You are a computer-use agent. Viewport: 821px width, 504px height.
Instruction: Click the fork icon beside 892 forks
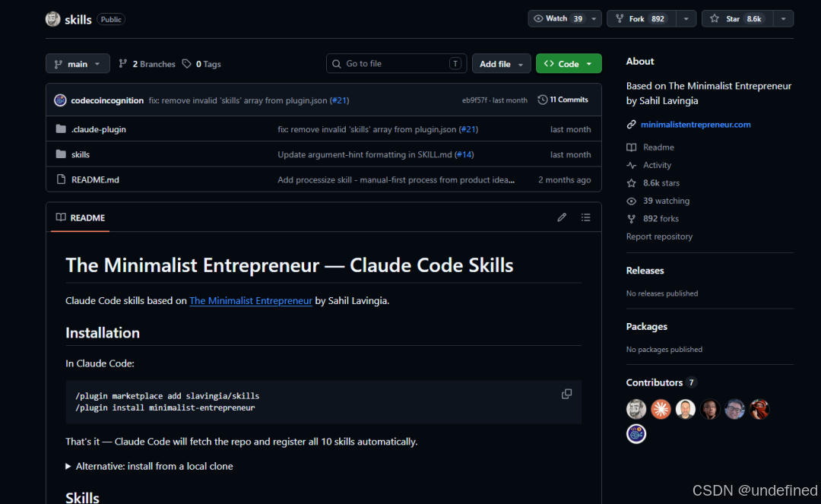pos(632,219)
